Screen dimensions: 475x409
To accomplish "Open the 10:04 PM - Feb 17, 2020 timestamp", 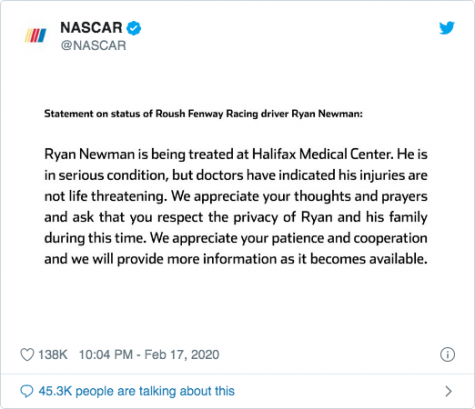I will tap(149, 355).
